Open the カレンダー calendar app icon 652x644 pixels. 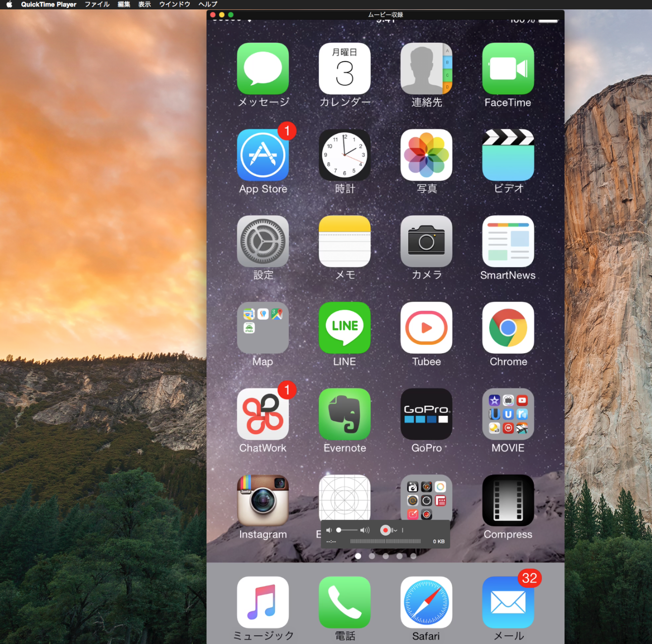tap(345, 68)
